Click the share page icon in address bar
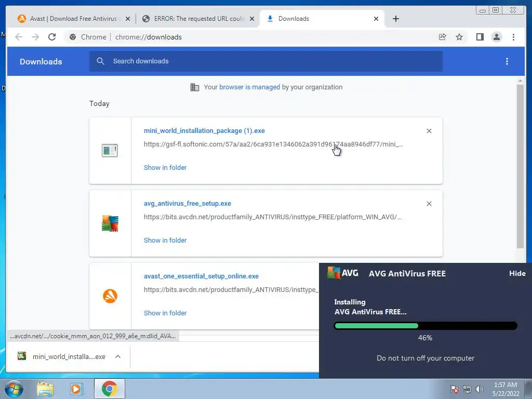 point(443,37)
